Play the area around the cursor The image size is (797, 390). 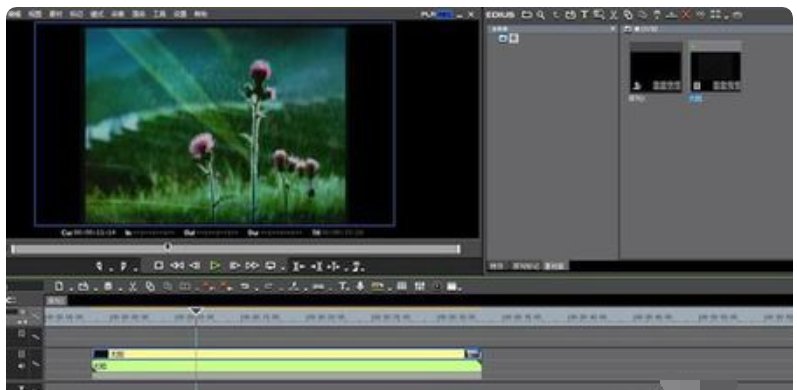333,266
